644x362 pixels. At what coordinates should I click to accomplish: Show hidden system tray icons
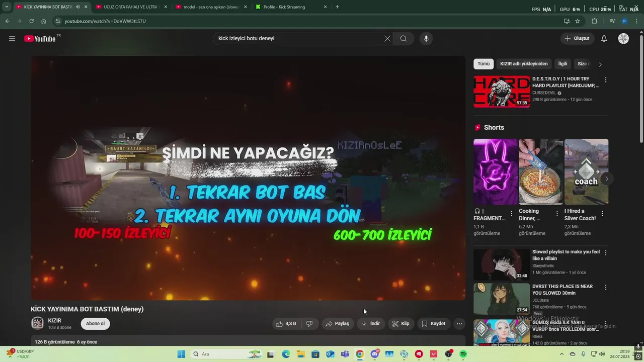pyautogui.click(x=561, y=354)
